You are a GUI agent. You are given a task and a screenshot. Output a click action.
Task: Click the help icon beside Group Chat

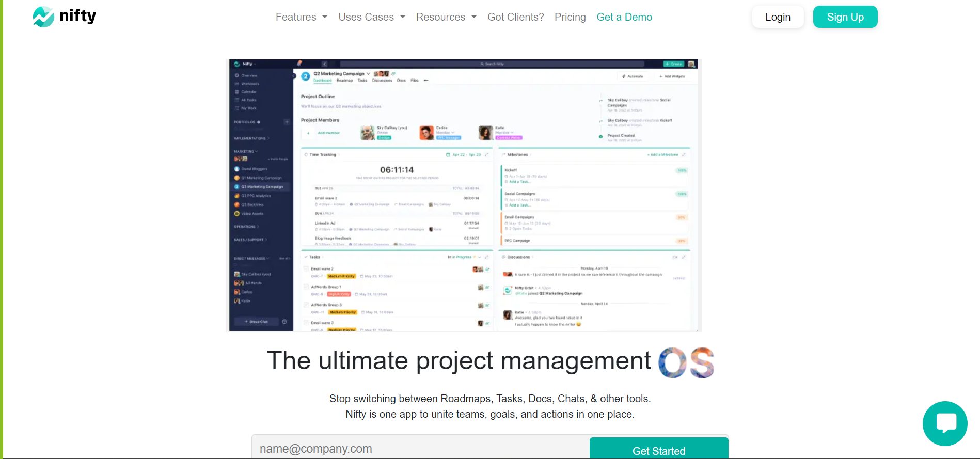click(x=284, y=322)
